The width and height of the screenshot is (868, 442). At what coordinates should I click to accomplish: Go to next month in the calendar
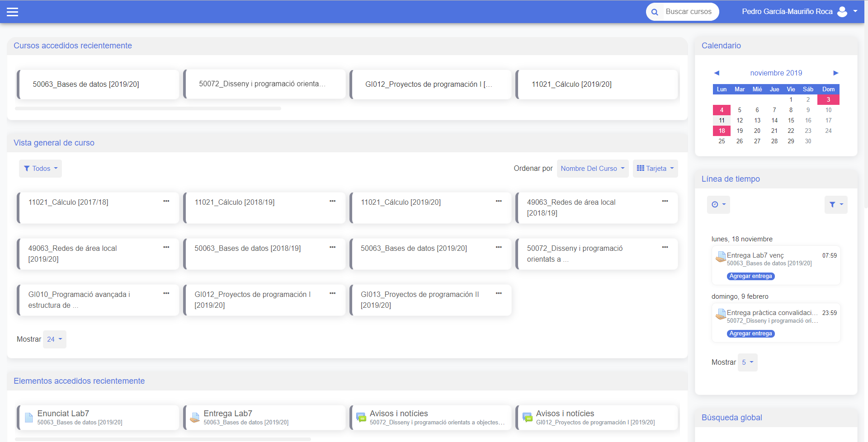click(x=835, y=73)
